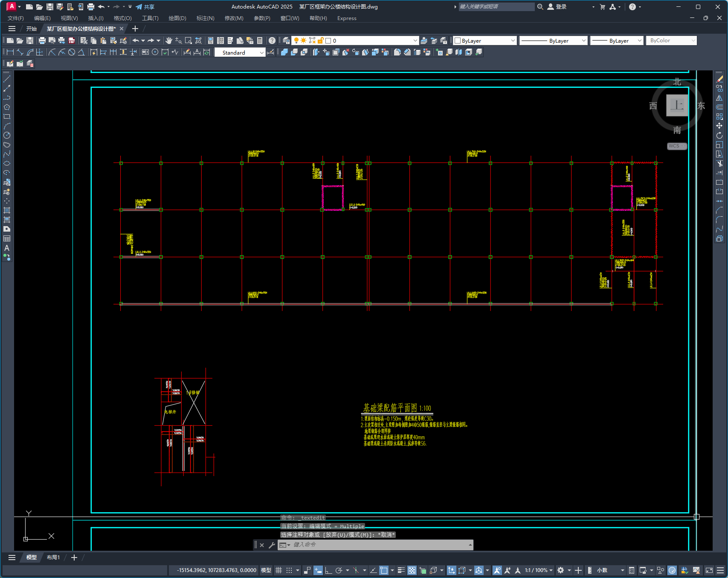Click the 模型 model space status button
Screen dimensions: 728x578
click(266, 570)
